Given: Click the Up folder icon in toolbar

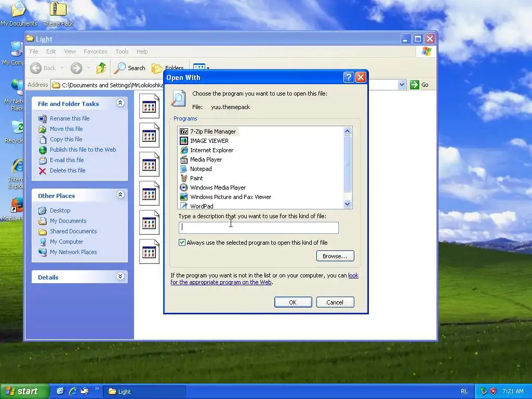Looking at the screenshot, I should [x=101, y=68].
